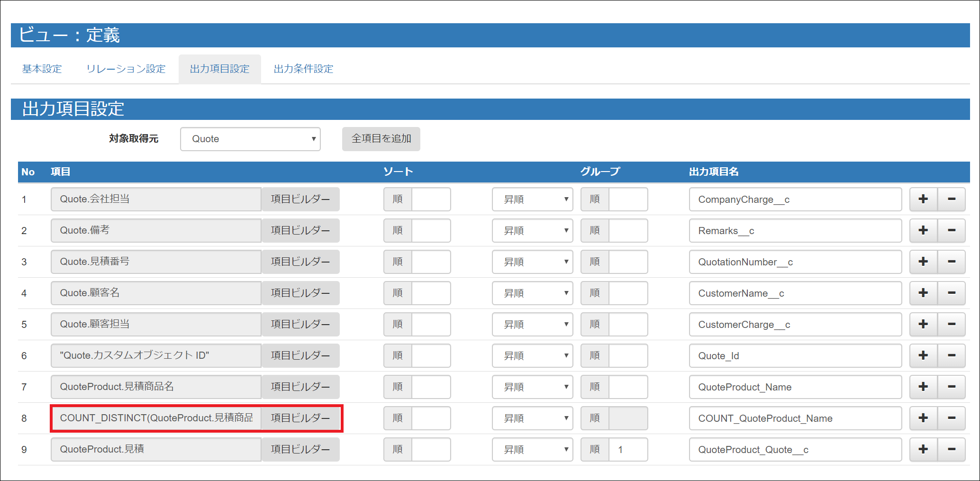Add a row below QuotationNumber__c
The image size is (980, 481).
click(x=923, y=262)
